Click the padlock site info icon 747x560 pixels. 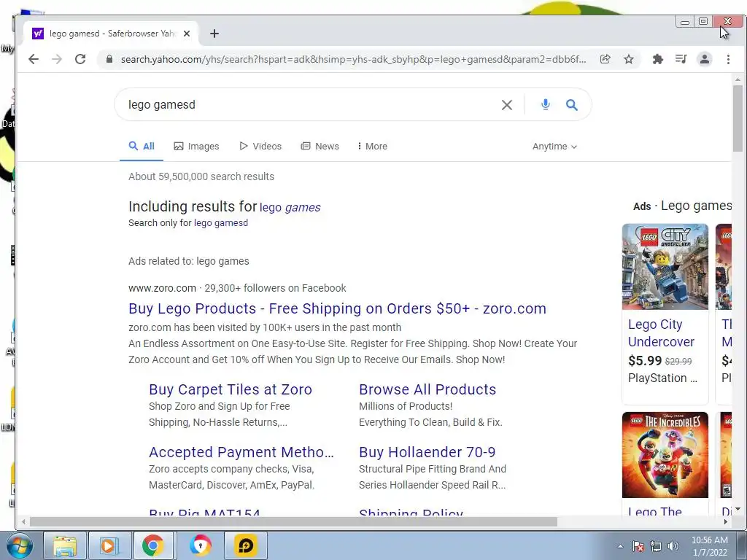109,59
